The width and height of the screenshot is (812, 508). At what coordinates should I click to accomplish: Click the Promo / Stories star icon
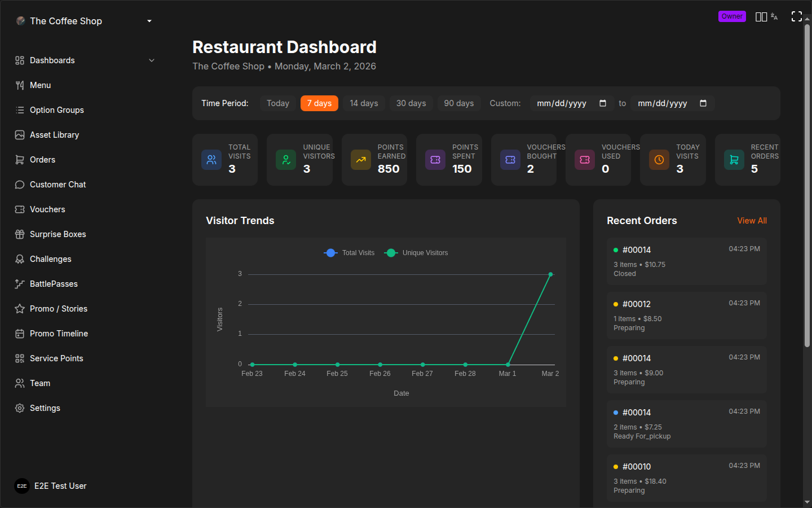tap(19, 309)
